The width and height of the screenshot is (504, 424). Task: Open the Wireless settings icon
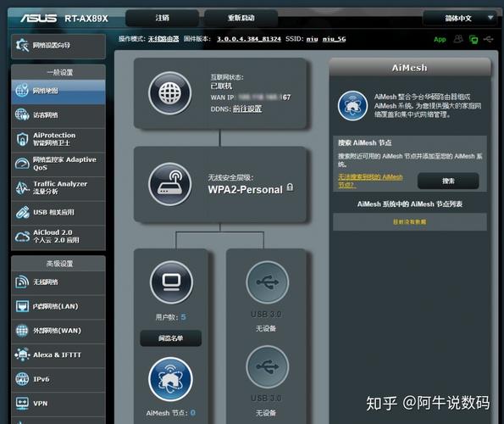[x=22, y=282]
